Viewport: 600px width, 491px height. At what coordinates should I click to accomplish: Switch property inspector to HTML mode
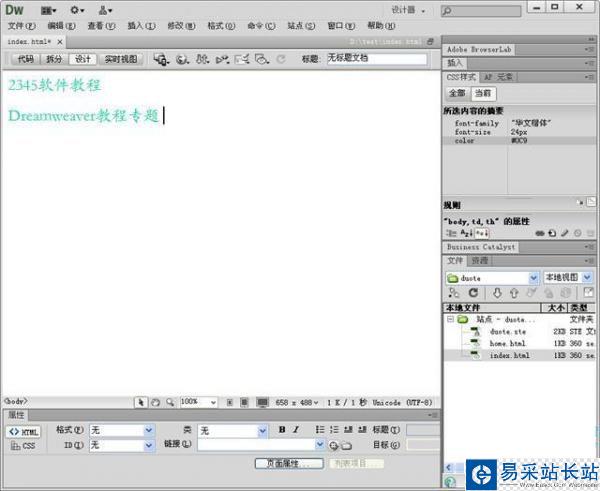pos(23,432)
